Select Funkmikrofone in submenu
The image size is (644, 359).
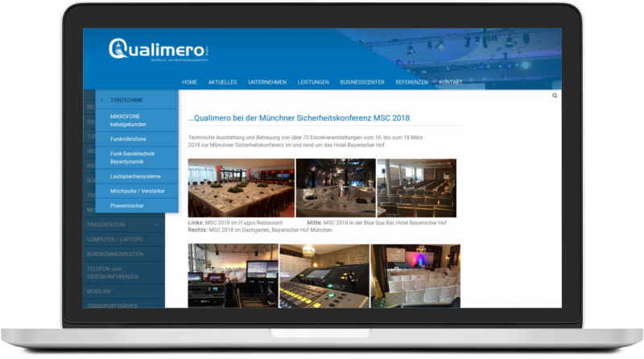(x=137, y=138)
